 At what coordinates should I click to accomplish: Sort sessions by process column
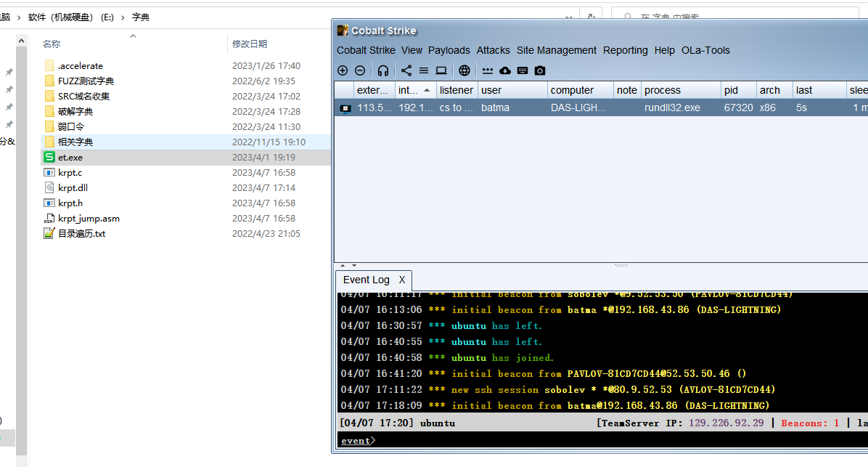pyautogui.click(x=681, y=90)
